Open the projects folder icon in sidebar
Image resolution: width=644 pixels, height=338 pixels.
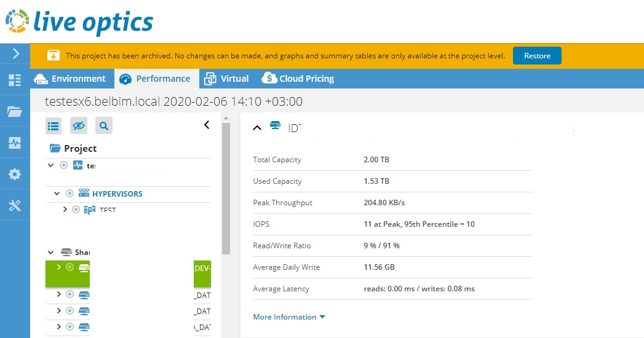pos(15,111)
